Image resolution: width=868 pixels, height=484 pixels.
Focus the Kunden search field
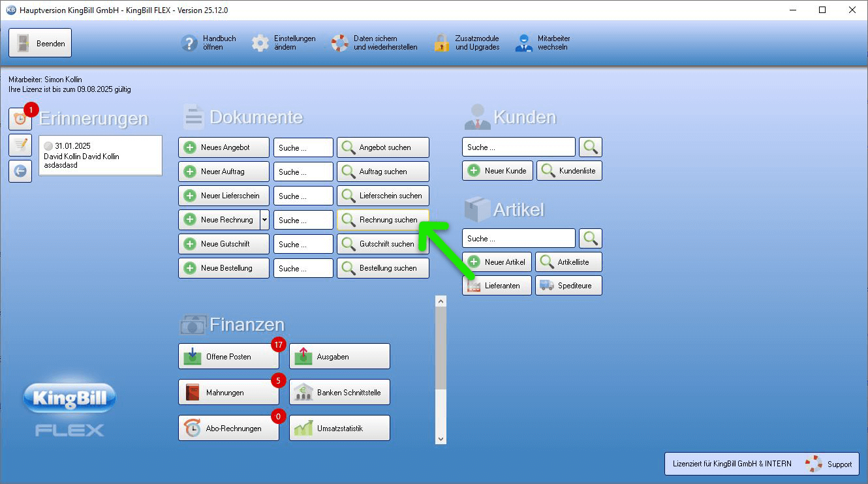click(519, 147)
